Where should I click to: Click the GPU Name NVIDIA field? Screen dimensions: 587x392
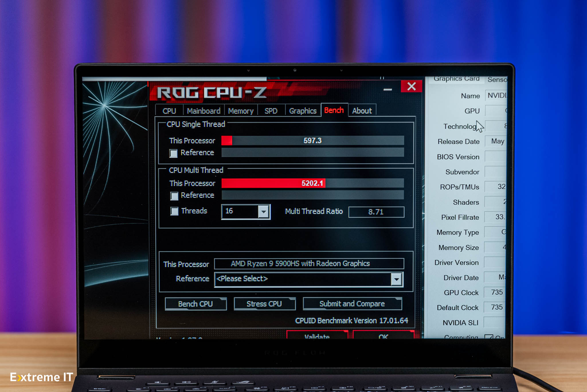point(496,95)
